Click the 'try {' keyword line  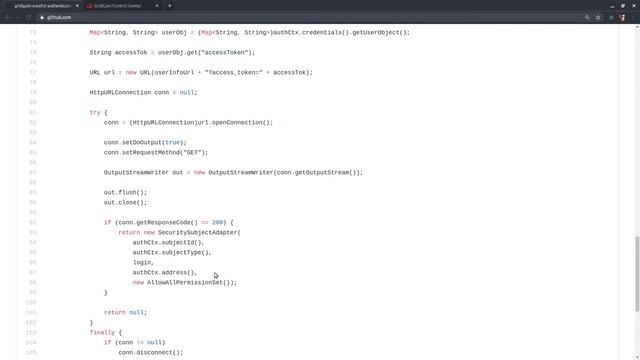point(98,113)
